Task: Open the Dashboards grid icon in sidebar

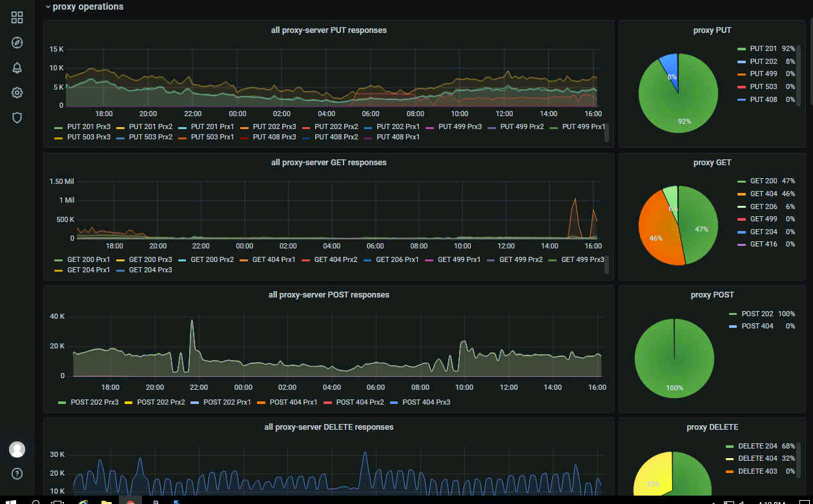Action: point(17,17)
